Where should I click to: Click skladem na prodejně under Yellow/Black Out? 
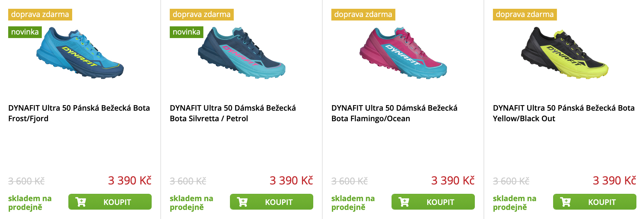tap(515, 203)
